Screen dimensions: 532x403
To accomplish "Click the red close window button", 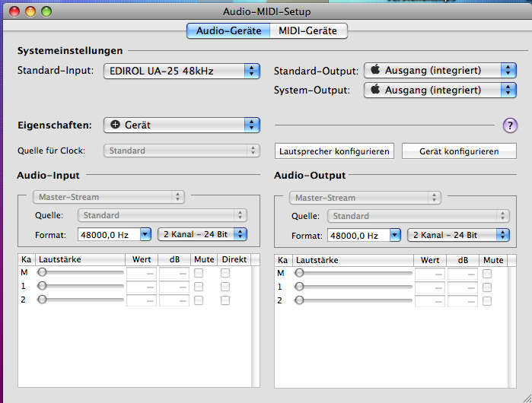I will [16, 12].
